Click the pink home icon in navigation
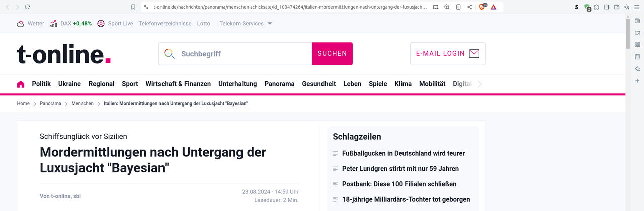 click(x=21, y=84)
